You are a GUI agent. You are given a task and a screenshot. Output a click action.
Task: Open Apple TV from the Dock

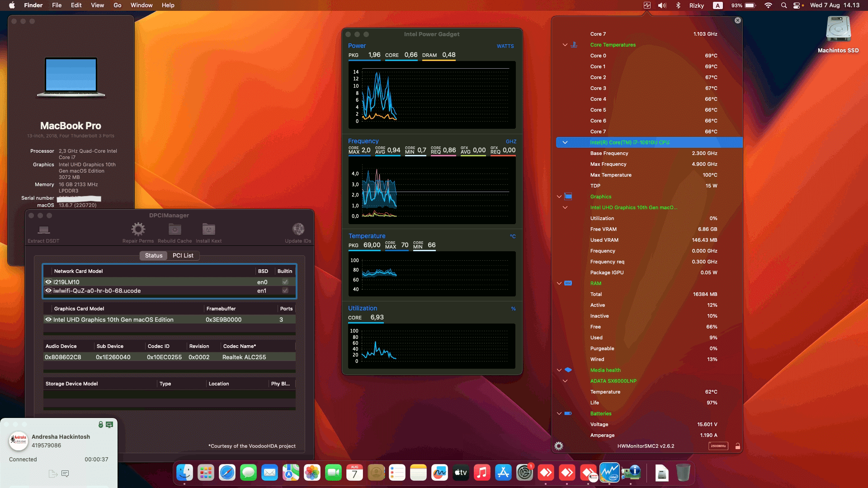(461, 473)
